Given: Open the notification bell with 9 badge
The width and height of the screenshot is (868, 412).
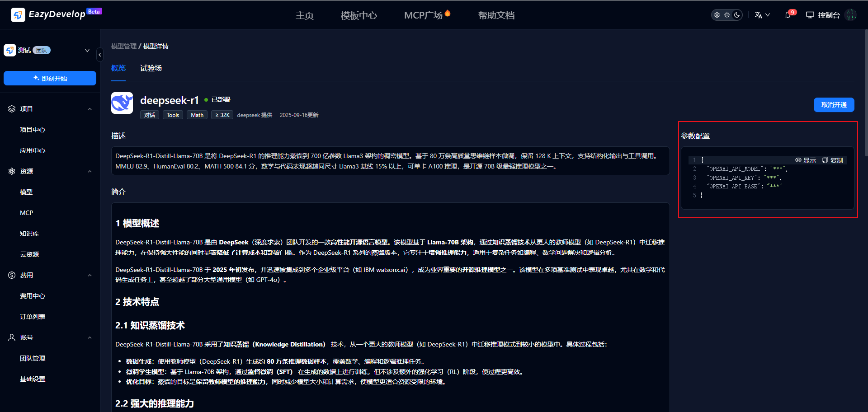Looking at the screenshot, I should click(788, 15).
